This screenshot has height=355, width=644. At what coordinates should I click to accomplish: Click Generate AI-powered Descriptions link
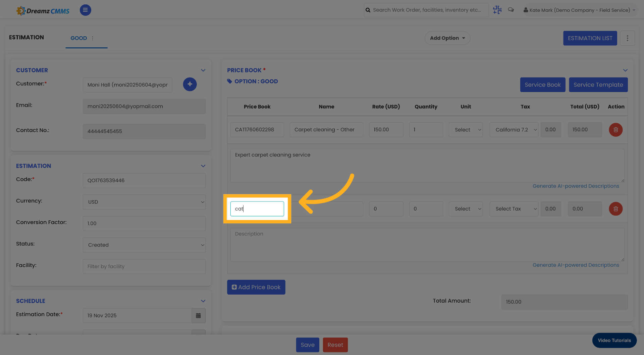(x=576, y=186)
